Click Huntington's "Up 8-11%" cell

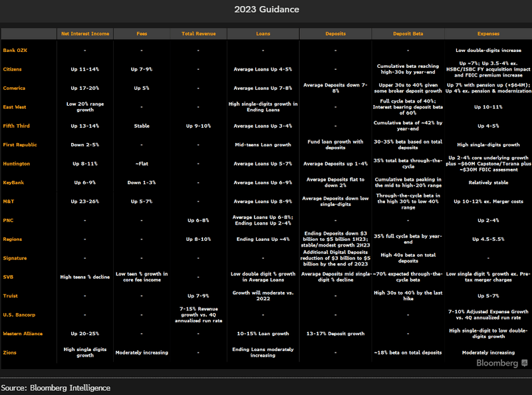85,164
